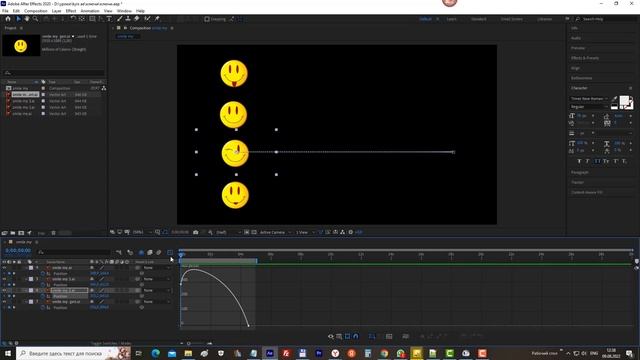Open the Composition menu
This screenshot has width=640, height=360.
click(x=36, y=11)
